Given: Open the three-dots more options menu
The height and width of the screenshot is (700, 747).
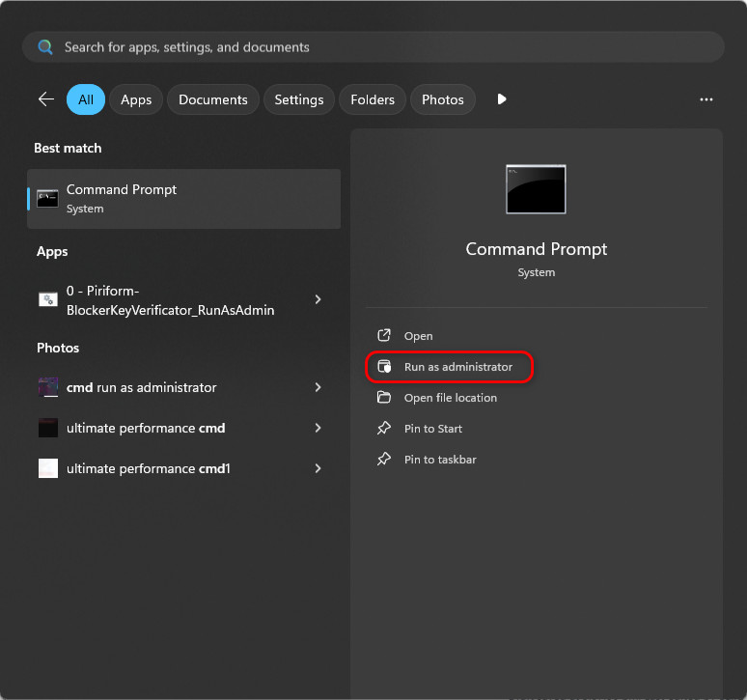Looking at the screenshot, I should [706, 99].
